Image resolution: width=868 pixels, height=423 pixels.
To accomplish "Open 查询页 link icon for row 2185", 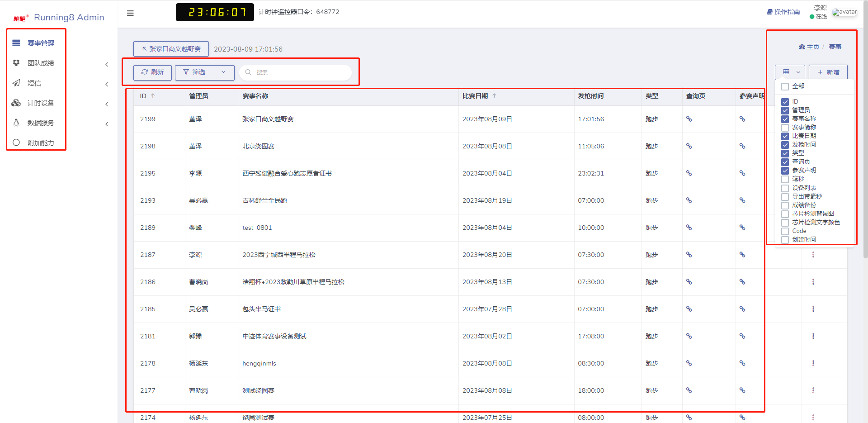I will 689,309.
